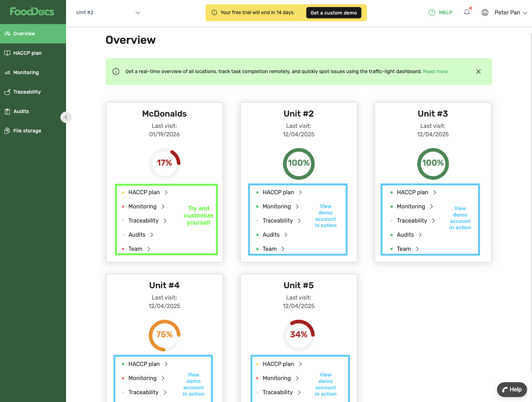Click the Audits clipboard icon in sidebar
The image size is (532, 402).
click(7, 112)
